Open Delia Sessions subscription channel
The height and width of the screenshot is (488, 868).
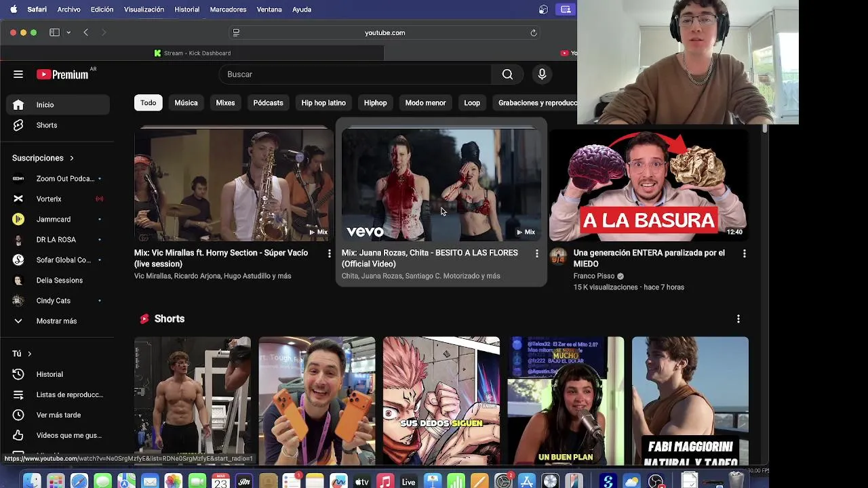(58, 280)
